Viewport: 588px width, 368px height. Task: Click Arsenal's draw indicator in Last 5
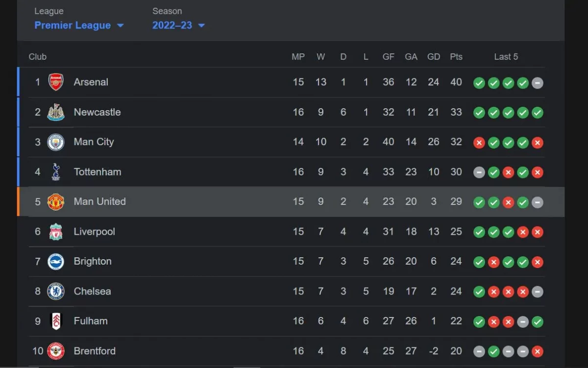pos(538,83)
